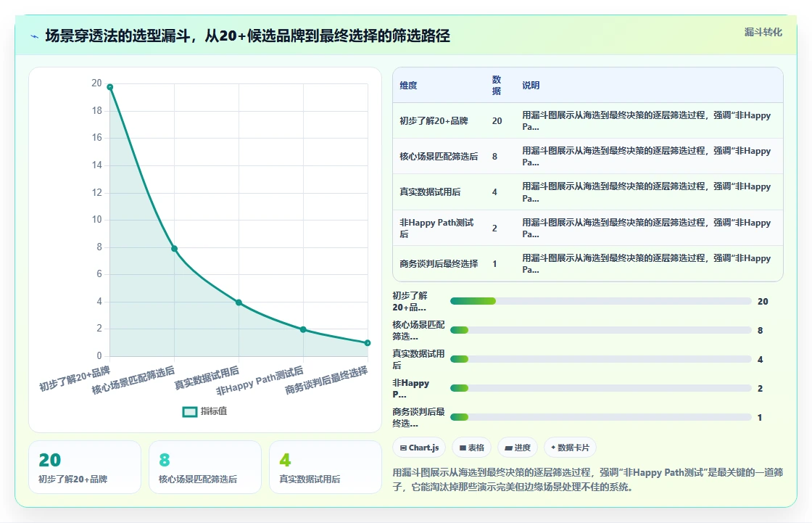Select the 表格 chip
Image resolution: width=812 pixels, height=523 pixels.
(472, 448)
